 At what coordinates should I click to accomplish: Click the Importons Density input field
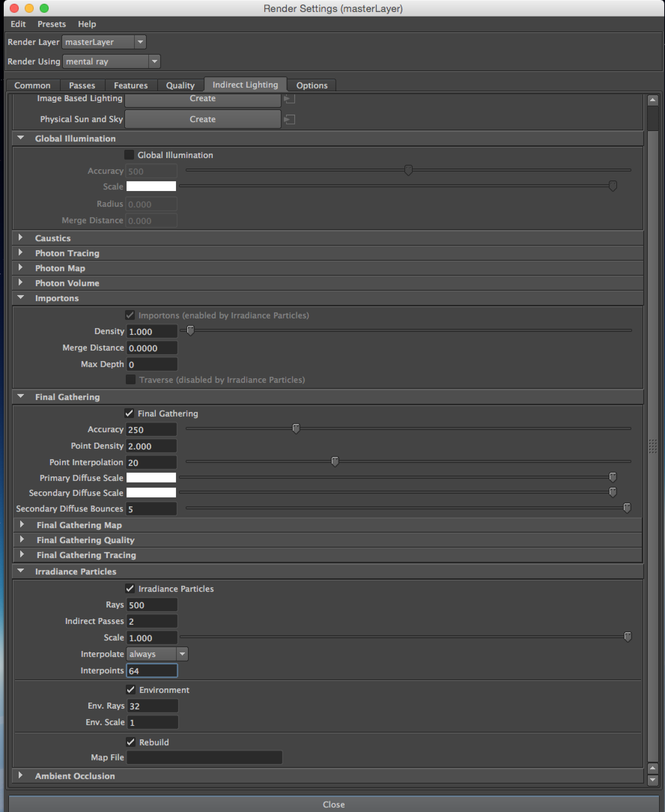[x=152, y=331]
